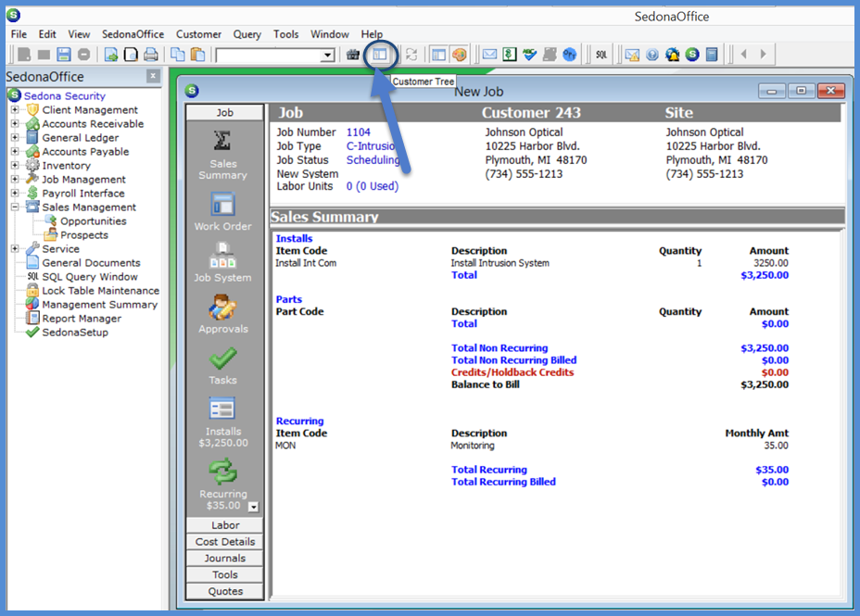Open Lock Table Maintenance in the tree
860x616 pixels.
pyautogui.click(x=100, y=291)
